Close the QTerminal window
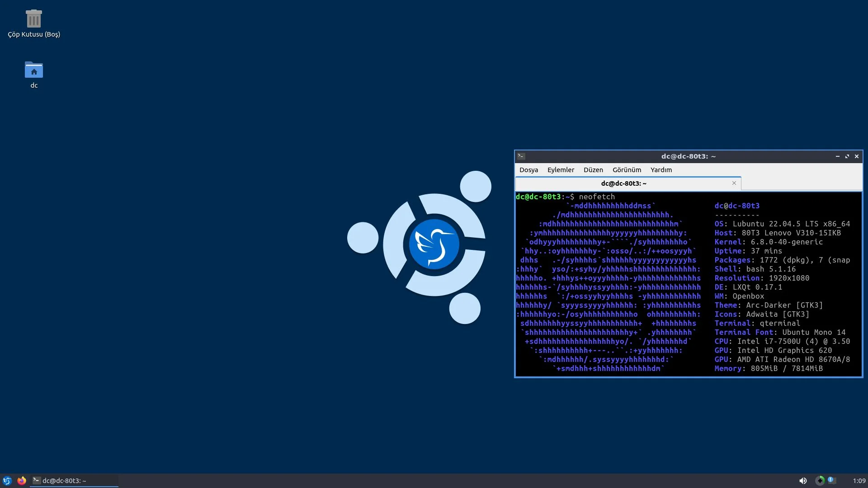 tap(856, 156)
